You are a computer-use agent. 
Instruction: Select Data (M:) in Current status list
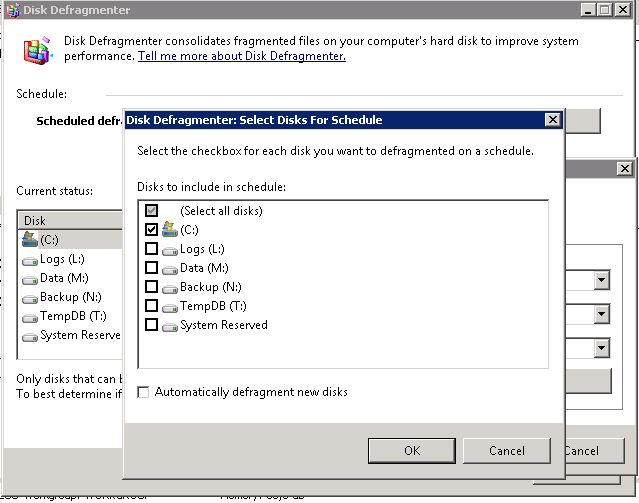click(x=71, y=278)
